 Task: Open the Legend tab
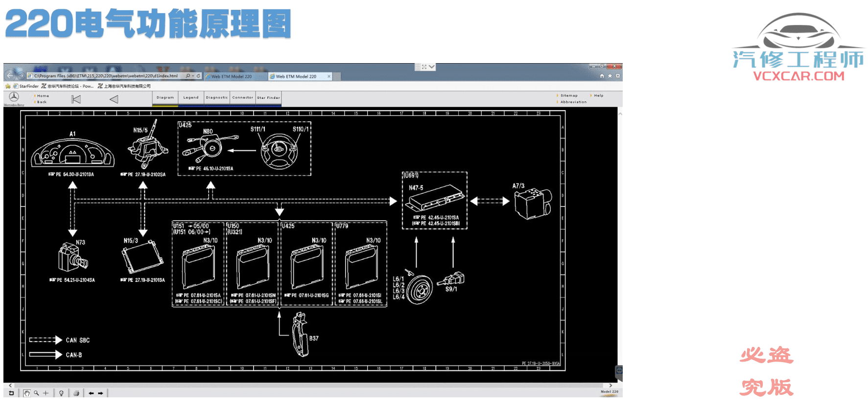(x=191, y=97)
